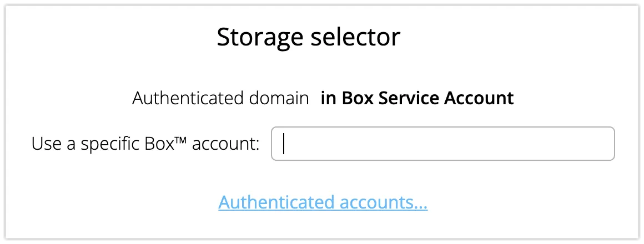Viewport: 644px width, 244px height.
Task: Select the Authenticated domain label
Action: coord(220,99)
